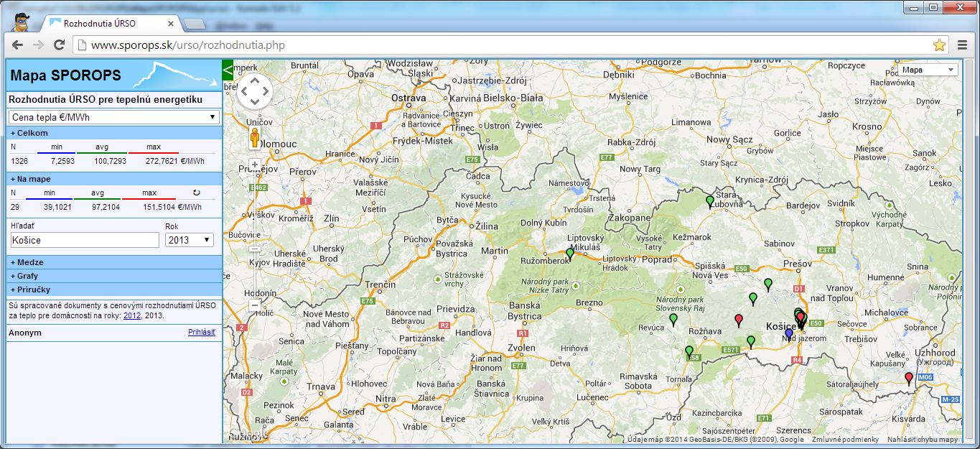Image resolution: width=980 pixels, height=449 pixels.
Task: Open the Rok year dropdown
Action: (190, 240)
